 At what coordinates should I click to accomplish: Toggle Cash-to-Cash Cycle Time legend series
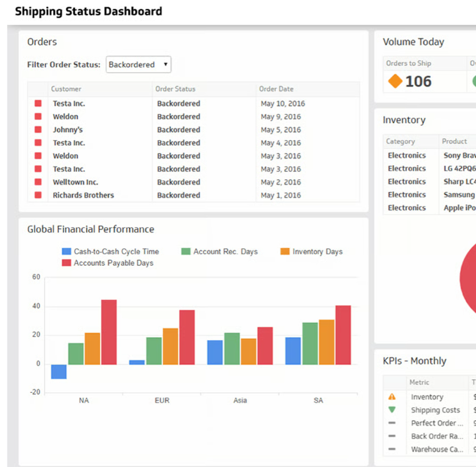pyautogui.click(x=110, y=251)
